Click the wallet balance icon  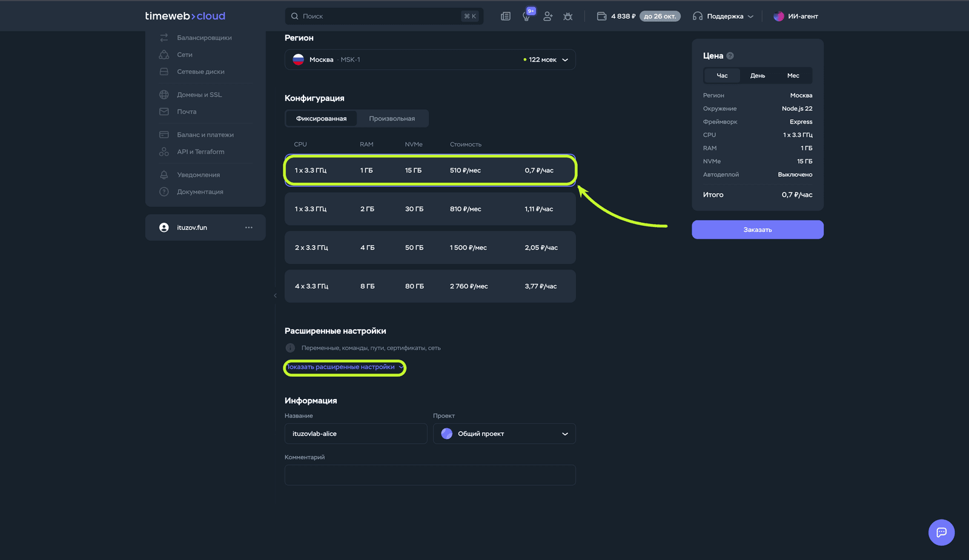tap(601, 16)
